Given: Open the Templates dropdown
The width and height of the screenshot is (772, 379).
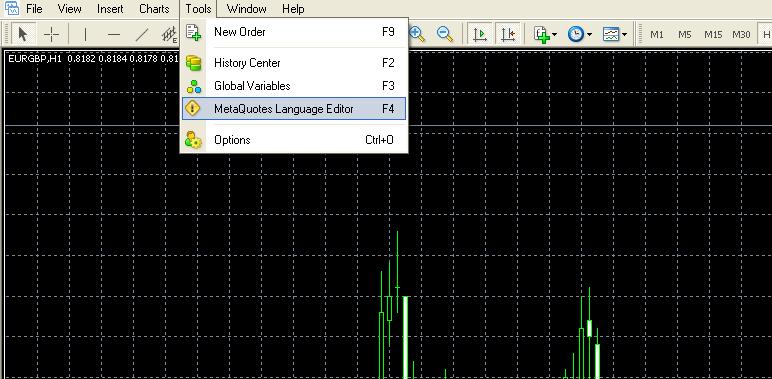Looking at the screenshot, I should pos(614,34).
